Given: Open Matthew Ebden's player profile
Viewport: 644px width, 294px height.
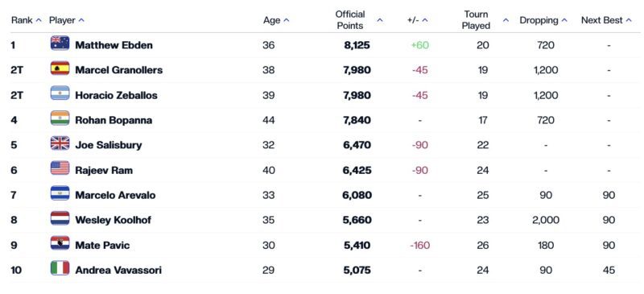Looking at the screenshot, I should tap(114, 45).
